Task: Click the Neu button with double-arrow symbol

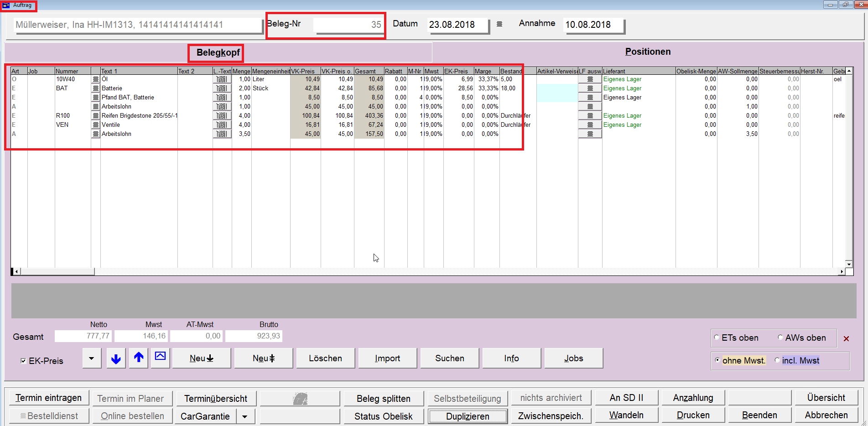Action: pyautogui.click(x=264, y=358)
